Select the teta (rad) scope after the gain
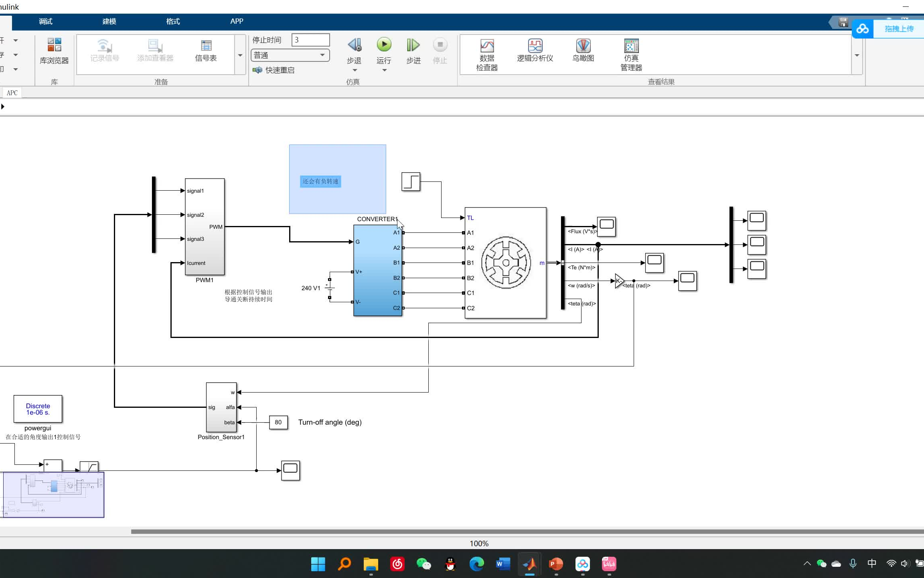924x578 pixels. coord(687,281)
